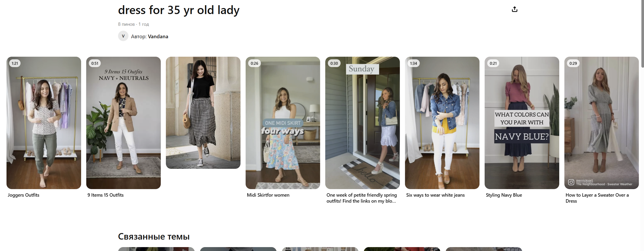The height and width of the screenshot is (251, 644).
Task: Click the Styling Navy Blue title
Action: [504, 195]
